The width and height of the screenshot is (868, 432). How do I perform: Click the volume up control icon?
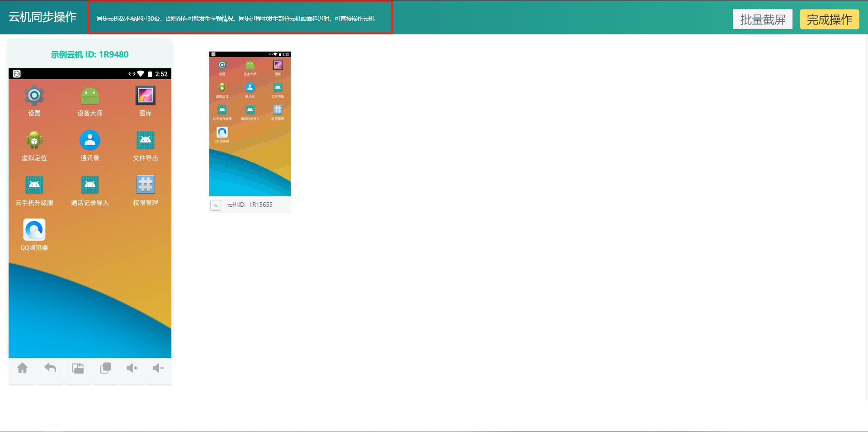(132, 368)
